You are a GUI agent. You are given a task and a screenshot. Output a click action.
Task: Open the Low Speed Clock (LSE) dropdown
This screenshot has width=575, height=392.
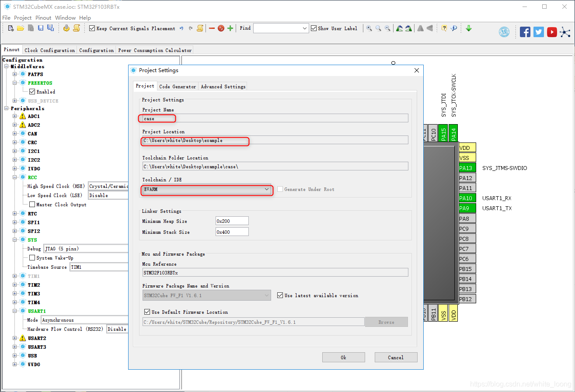[x=108, y=195]
